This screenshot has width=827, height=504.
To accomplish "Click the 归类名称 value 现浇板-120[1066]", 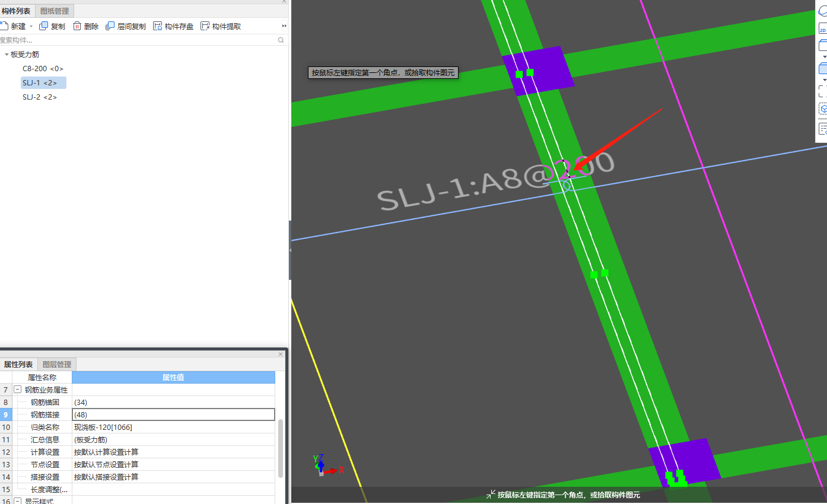I will [173, 427].
